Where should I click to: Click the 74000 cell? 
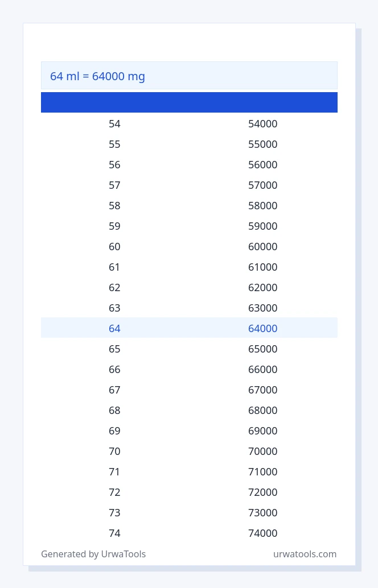[263, 533]
